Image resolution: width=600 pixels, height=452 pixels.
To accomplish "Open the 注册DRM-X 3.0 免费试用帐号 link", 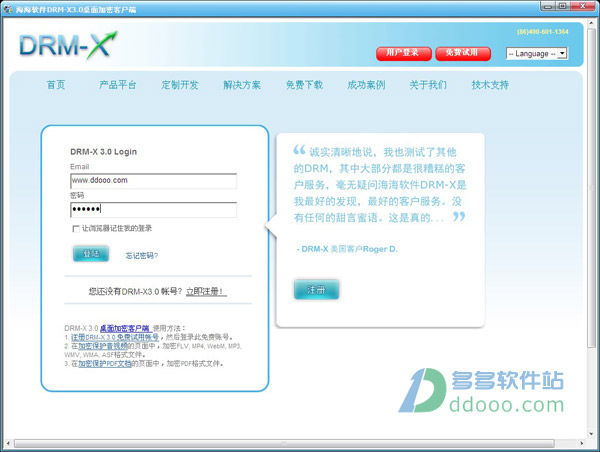I will click(115, 337).
